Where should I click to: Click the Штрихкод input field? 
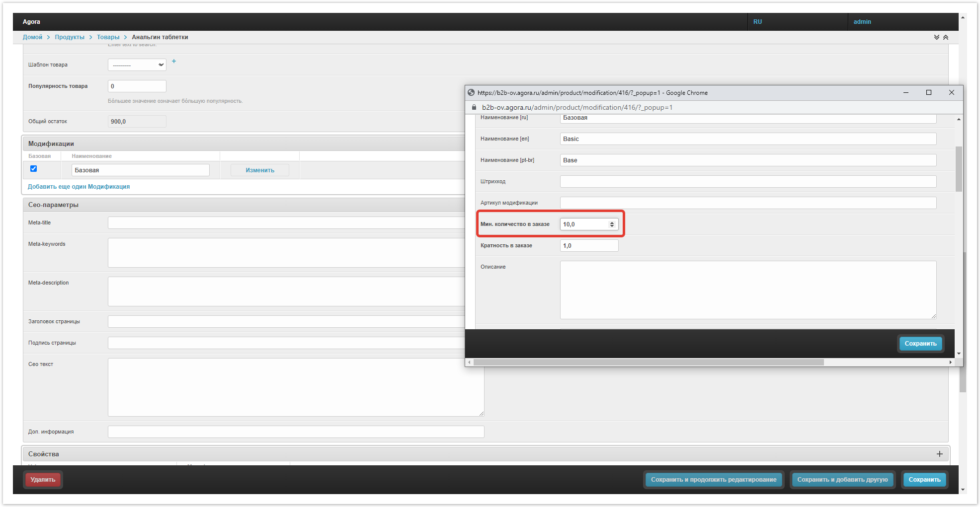point(747,182)
